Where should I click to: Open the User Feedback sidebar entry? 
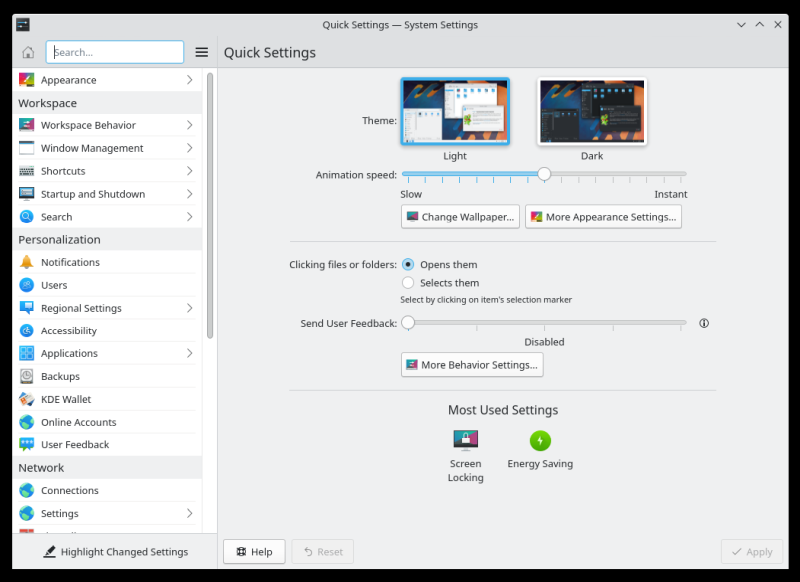pos(107,444)
